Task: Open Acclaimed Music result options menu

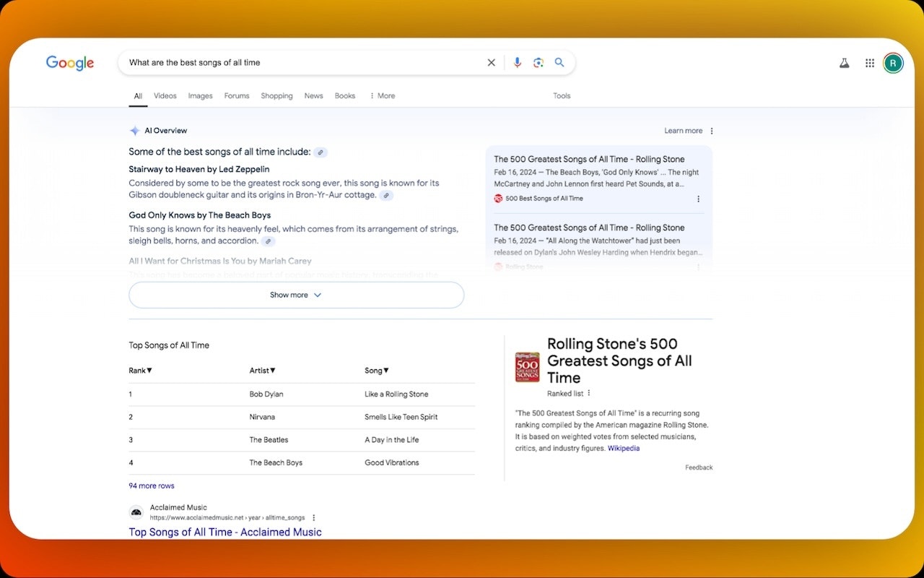Action: point(313,518)
